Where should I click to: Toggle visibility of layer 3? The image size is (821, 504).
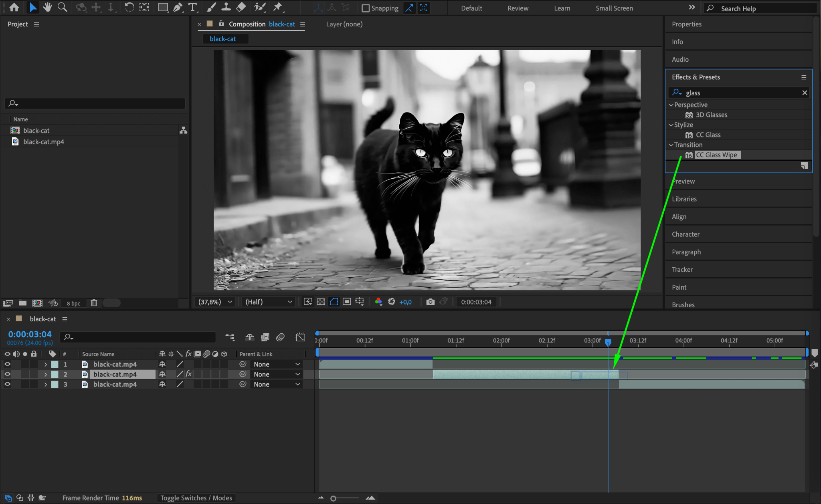tap(7, 384)
